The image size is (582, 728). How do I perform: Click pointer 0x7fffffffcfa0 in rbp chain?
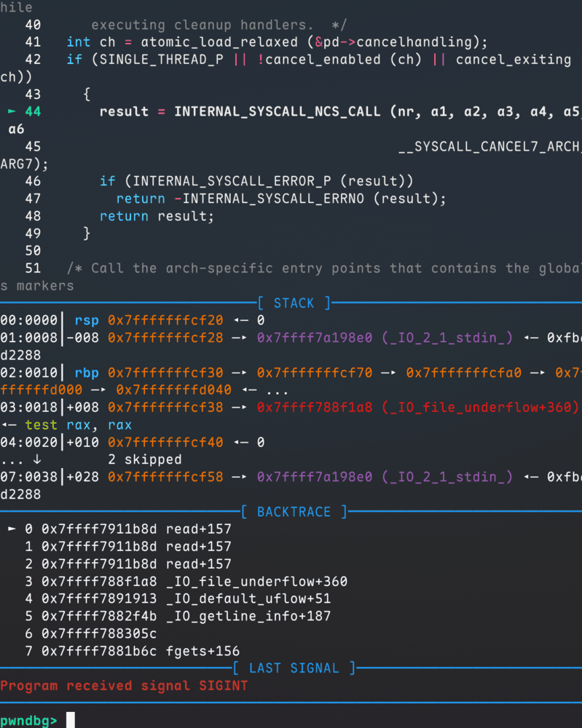463,373
